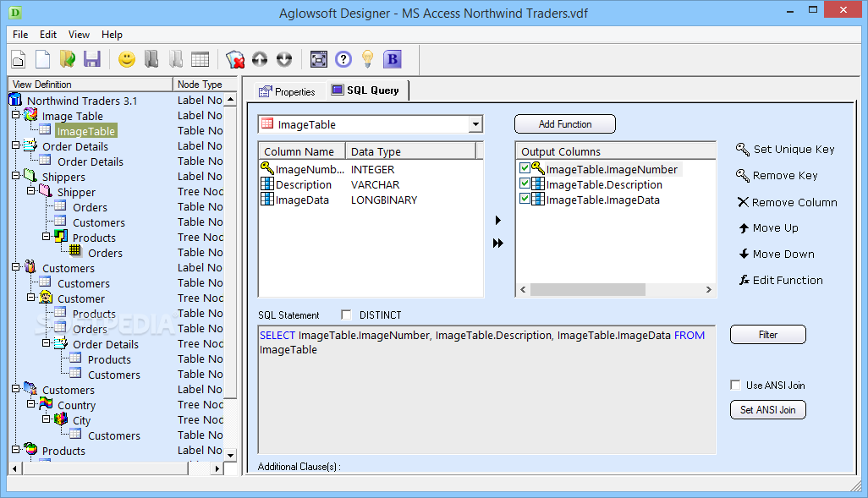
Task: Open the Help menu
Action: pyautogui.click(x=112, y=35)
